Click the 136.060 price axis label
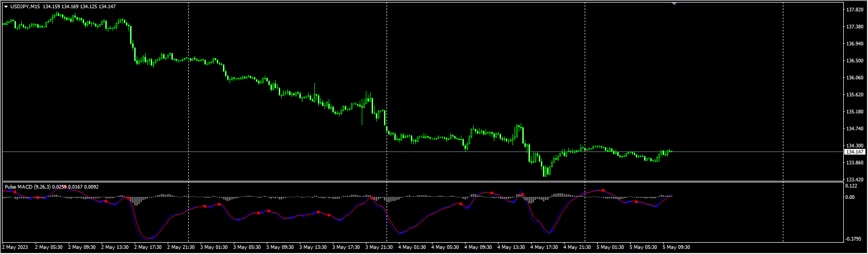 coord(856,78)
